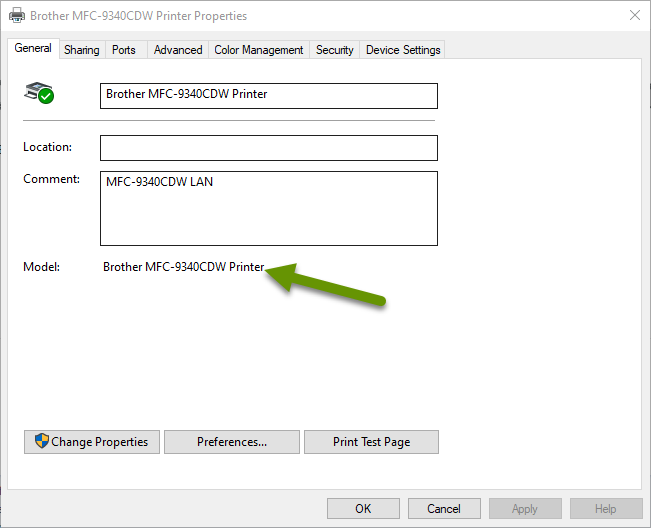This screenshot has width=651, height=528.
Task: Click the Model label
Action: 42,266
